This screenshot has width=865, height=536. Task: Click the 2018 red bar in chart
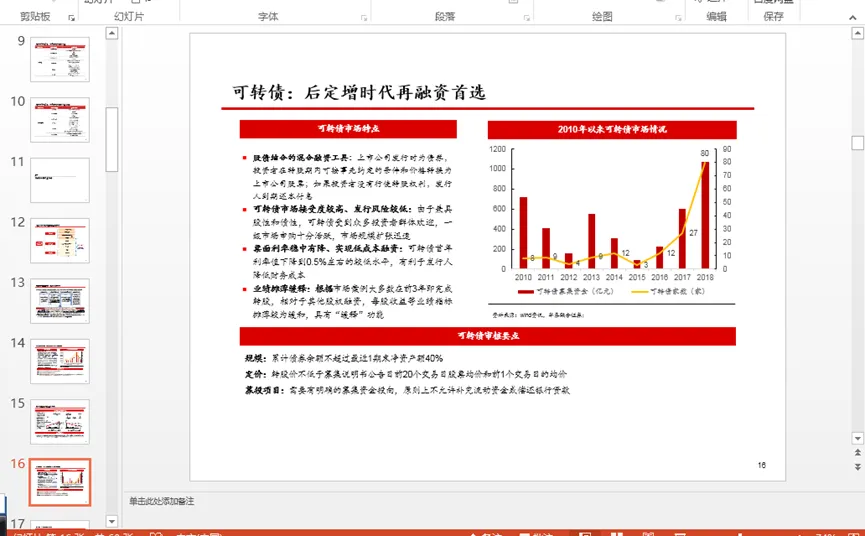(x=705, y=215)
